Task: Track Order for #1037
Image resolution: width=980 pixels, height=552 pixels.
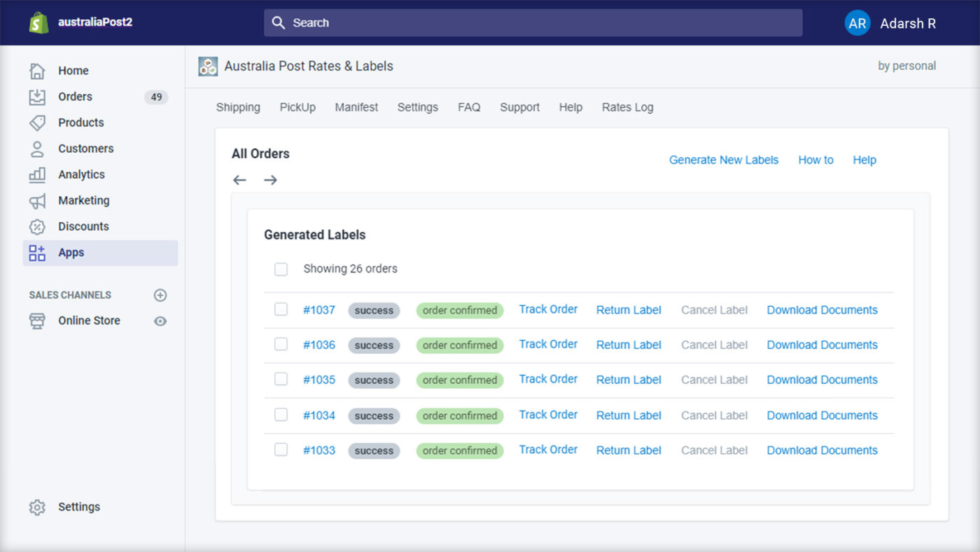Action: point(548,309)
